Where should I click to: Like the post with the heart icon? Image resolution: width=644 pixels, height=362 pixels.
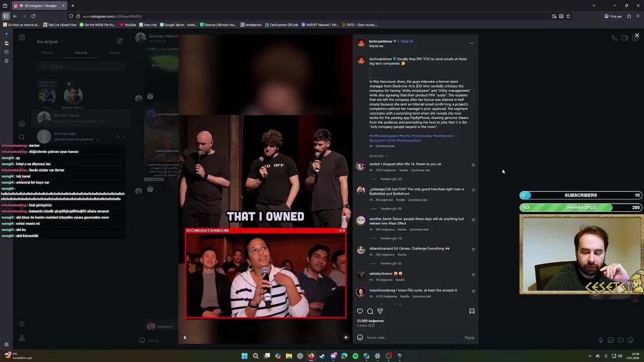[360, 311]
